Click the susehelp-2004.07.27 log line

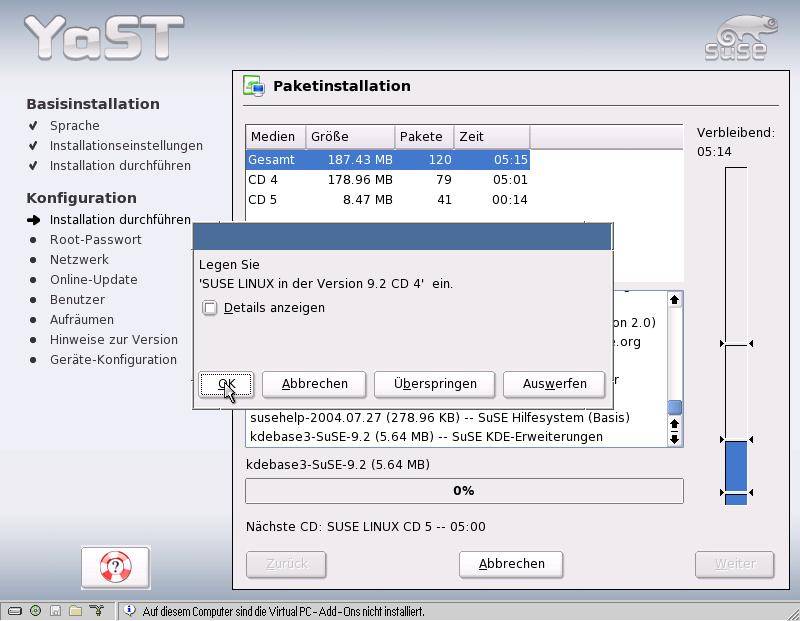tap(440, 417)
